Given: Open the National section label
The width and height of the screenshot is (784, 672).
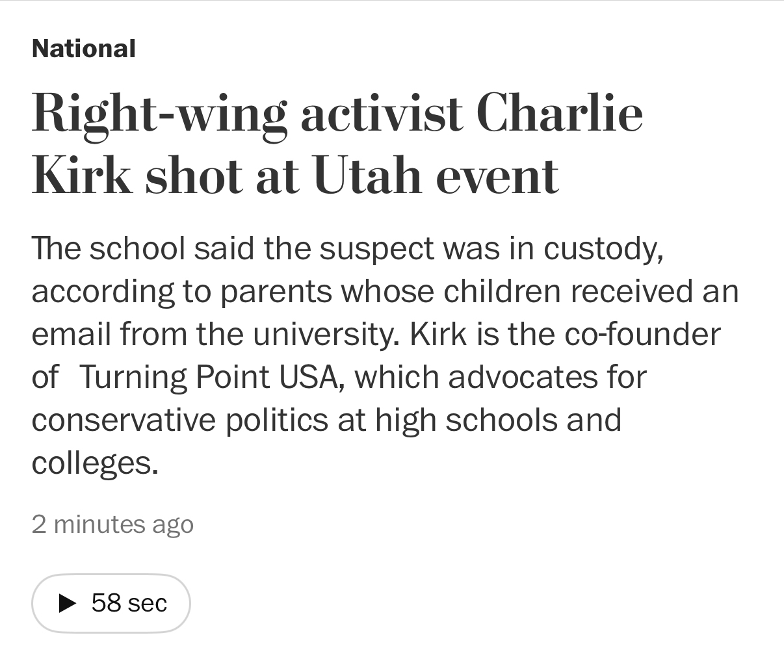Looking at the screenshot, I should coord(83,49).
